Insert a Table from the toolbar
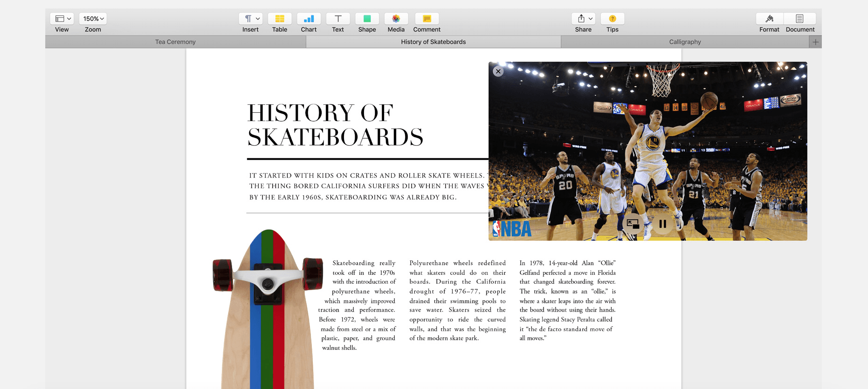The width and height of the screenshot is (868, 389). click(280, 19)
